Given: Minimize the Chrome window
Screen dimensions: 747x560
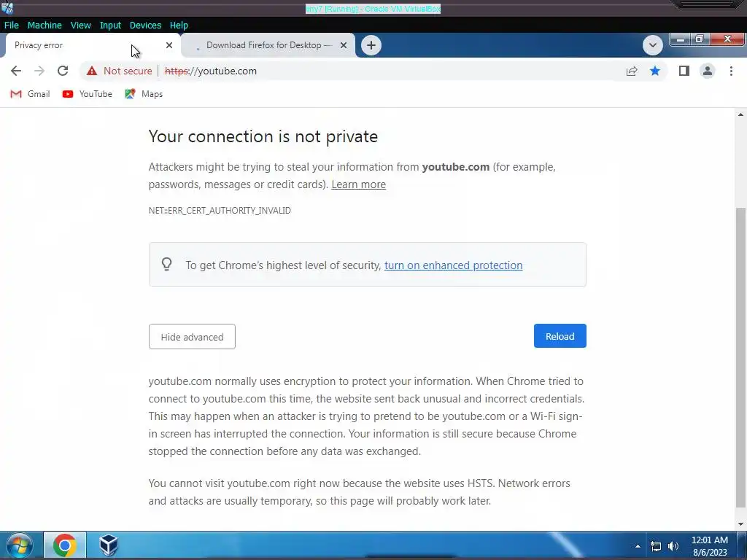Looking at the screenshot, I should coord(681,39).
